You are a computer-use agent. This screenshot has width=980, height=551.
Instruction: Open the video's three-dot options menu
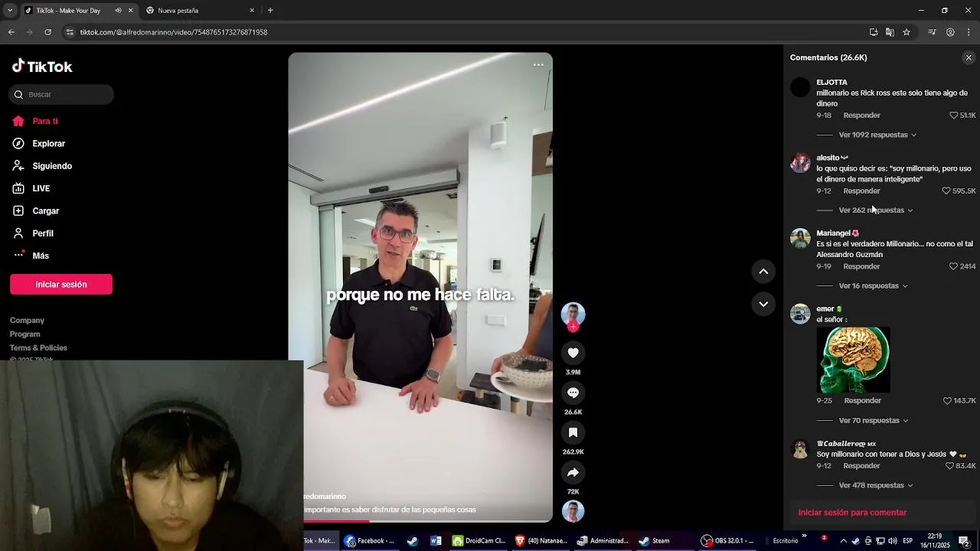tap(538, 65)
